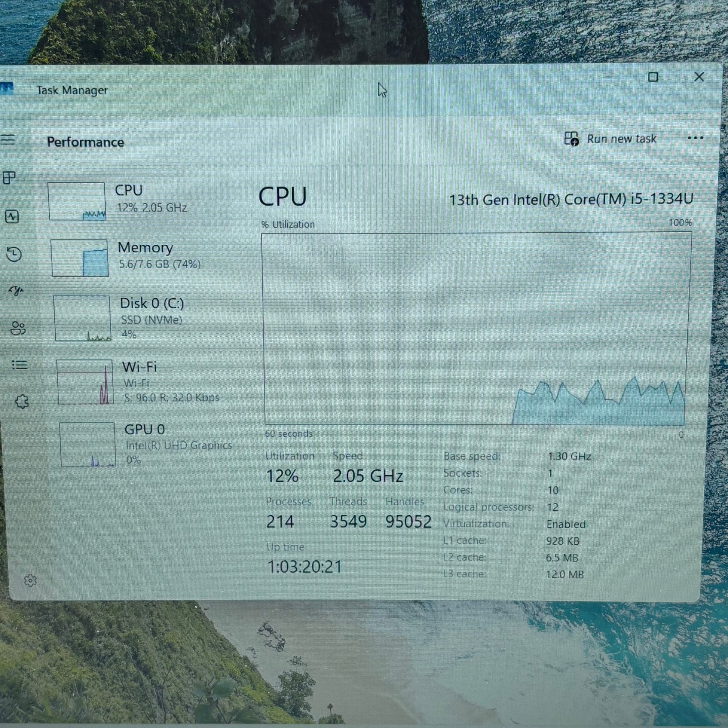This screenshot has width=728, height=728.
Task: Open the App history icon
Action: click(14, 254)
